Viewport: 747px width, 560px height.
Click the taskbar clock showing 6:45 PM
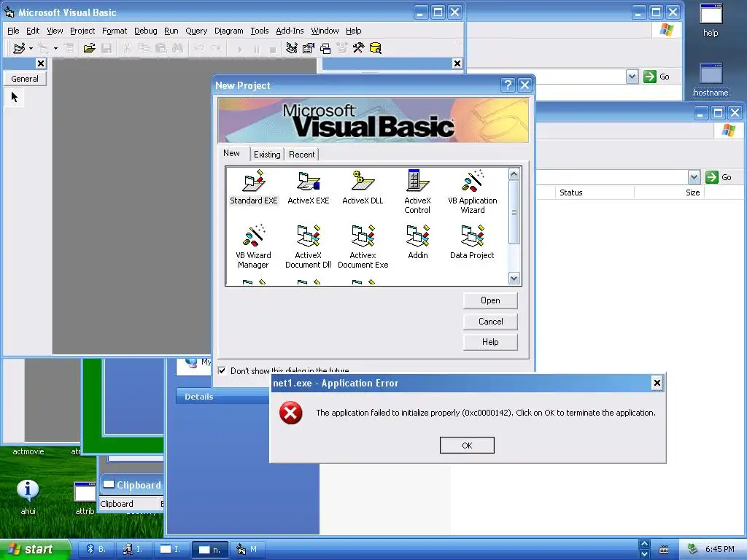pos(719,550)
